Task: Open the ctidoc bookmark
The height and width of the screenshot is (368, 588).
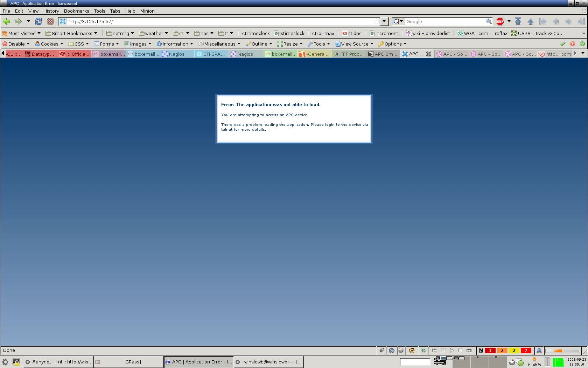Action: 352,33
